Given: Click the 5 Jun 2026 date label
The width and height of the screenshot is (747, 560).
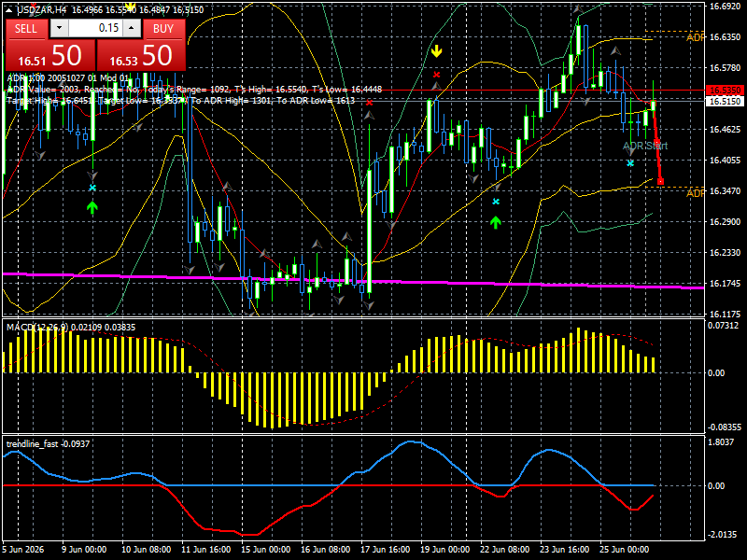Looking at the screenshot, I should pos(23,549).
